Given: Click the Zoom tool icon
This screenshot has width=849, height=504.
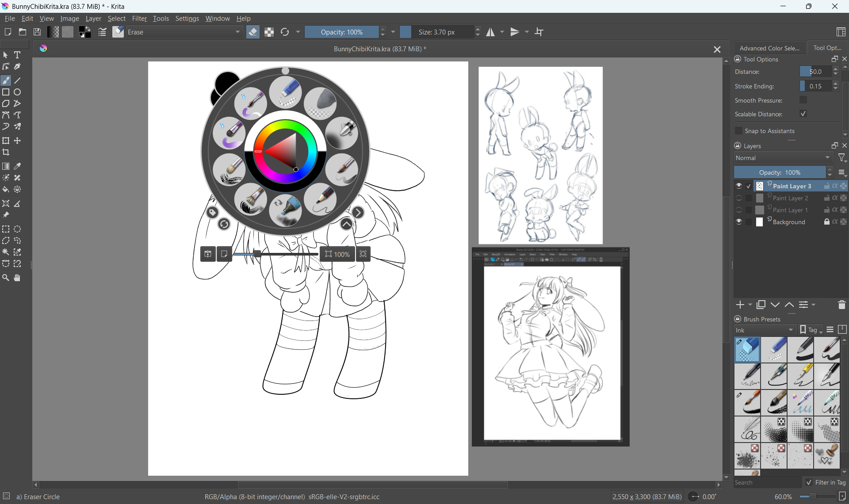Looking at the screenshot, I should point(6,278).
